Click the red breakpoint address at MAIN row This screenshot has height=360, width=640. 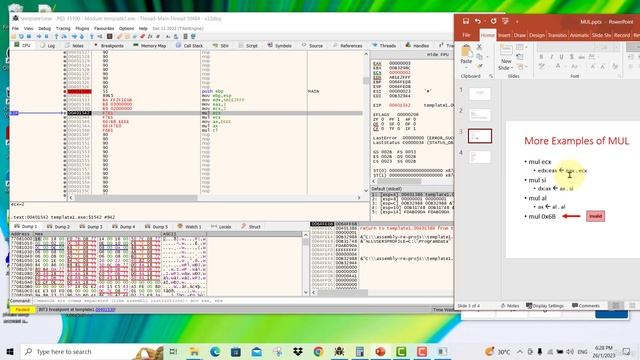[79, 91]
